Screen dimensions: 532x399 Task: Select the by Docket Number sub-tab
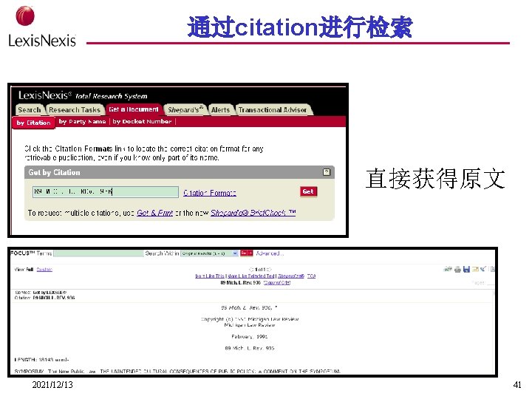142,121
